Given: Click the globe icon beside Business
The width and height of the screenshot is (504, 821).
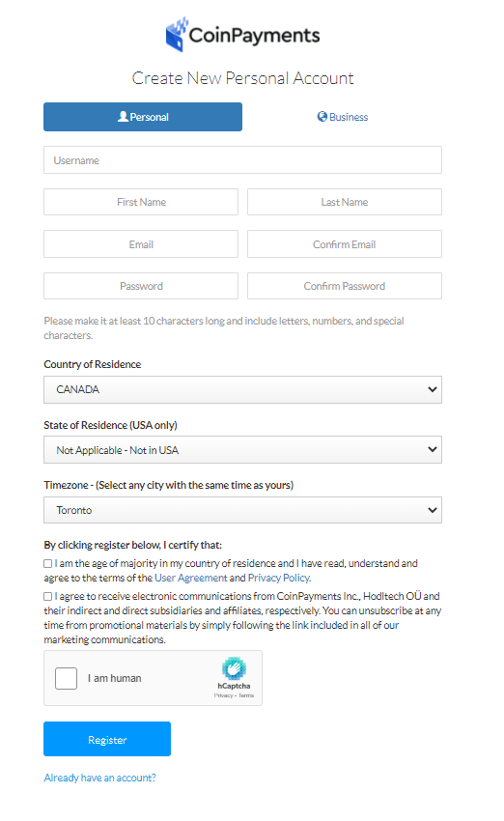Looking at the screenshot, I should [x=322, y=117].
